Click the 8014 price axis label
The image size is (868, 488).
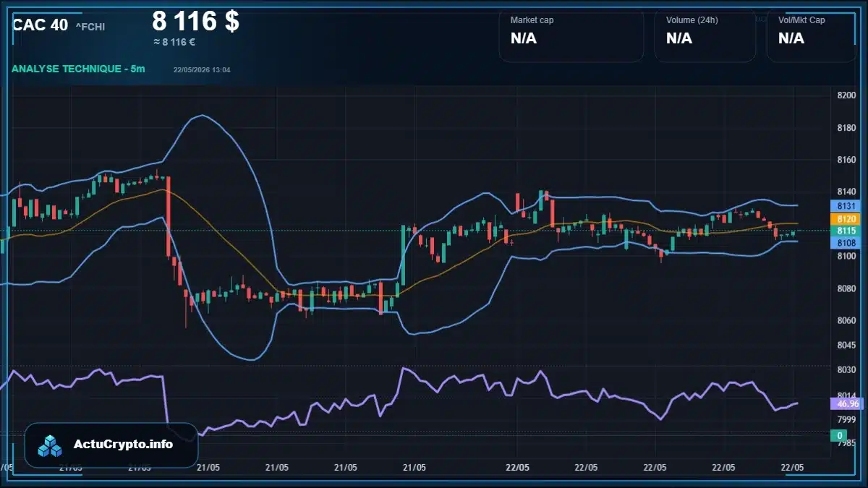point(846,395)
